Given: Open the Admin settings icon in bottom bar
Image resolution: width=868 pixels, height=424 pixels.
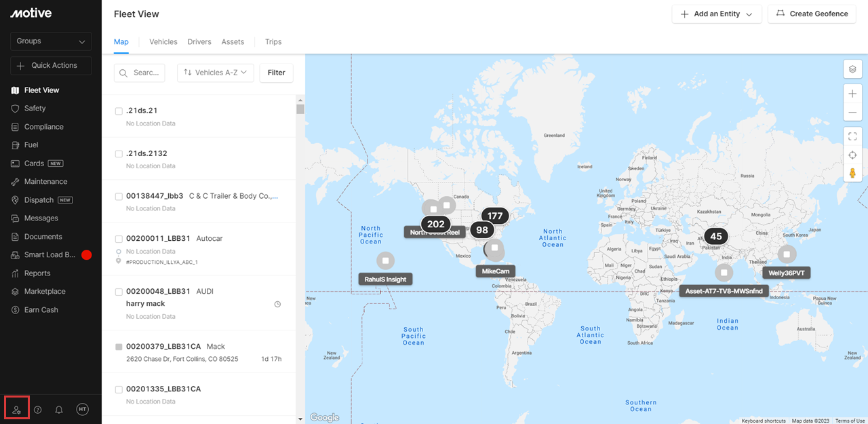Looking at the screenshot, I should (x=17, y=410).
